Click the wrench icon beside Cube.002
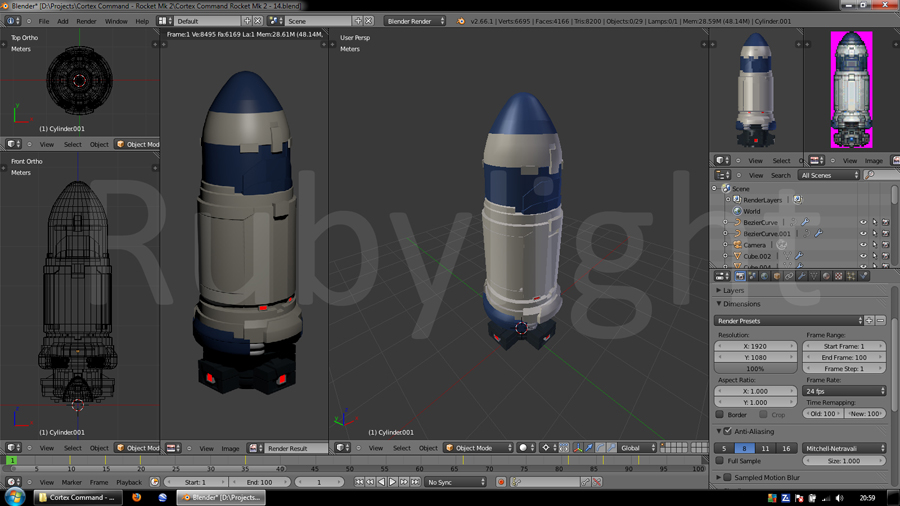900x506 pixels. point(799,256)
